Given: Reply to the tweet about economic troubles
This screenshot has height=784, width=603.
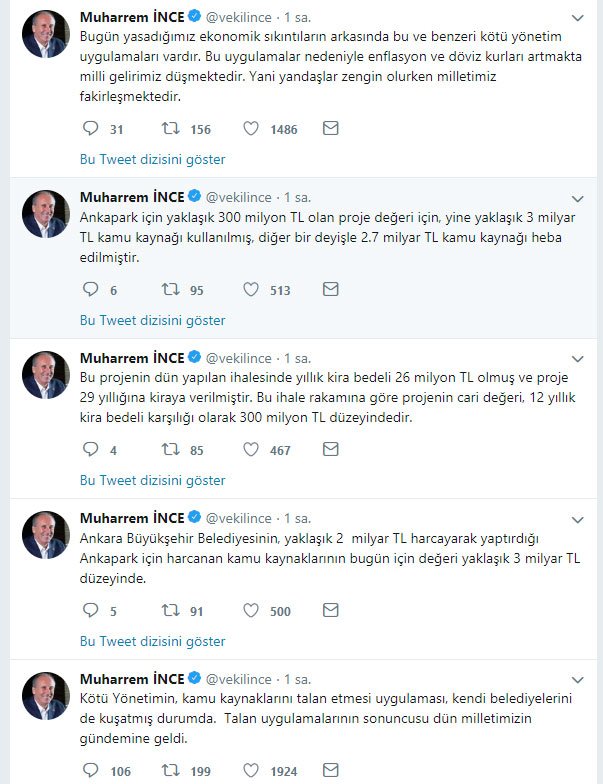Looking at the screenshot, I should pos(90,129).
